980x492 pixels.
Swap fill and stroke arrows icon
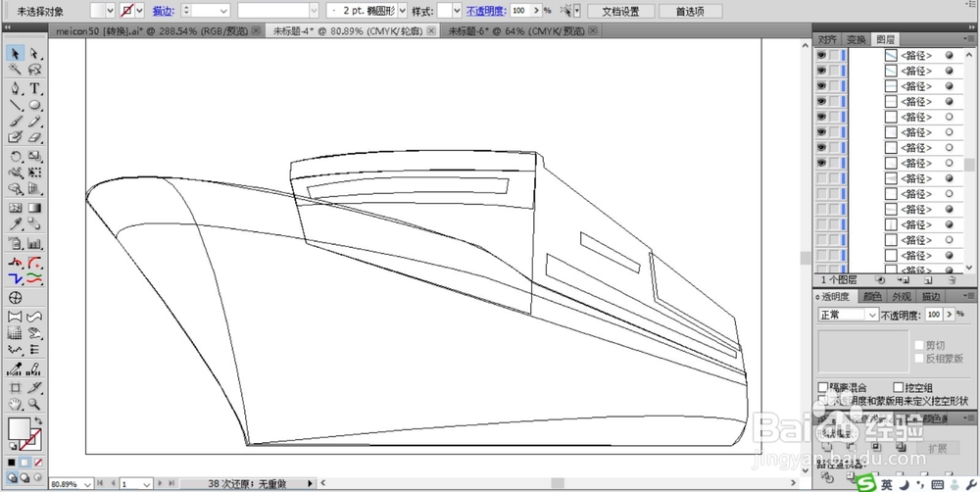[x=39, y=420]
